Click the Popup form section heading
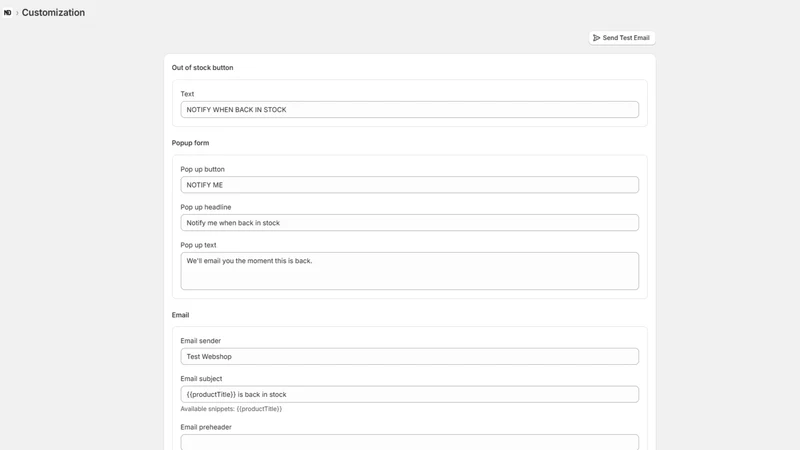This screenshot has width=800, height=450. 190,143
